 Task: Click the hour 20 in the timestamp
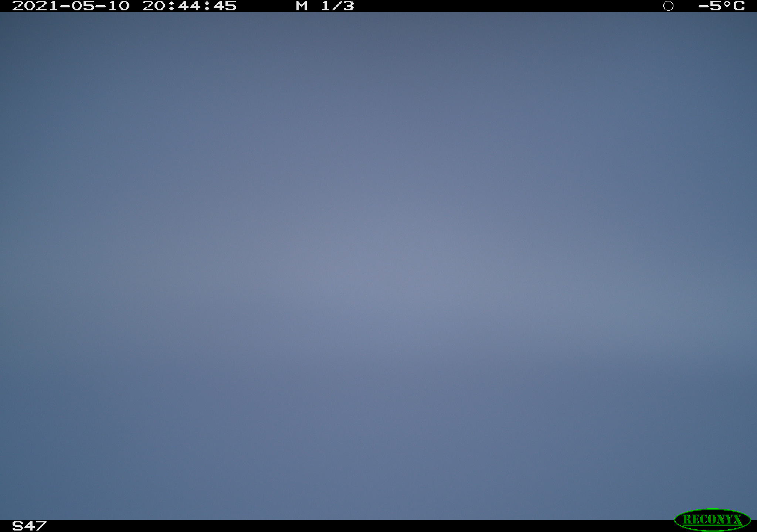coord(154,6)
